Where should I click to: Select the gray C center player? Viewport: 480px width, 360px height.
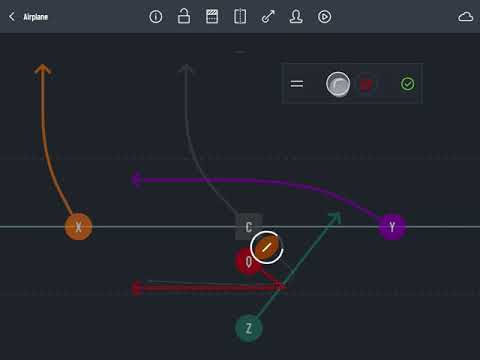pos(249,227)
